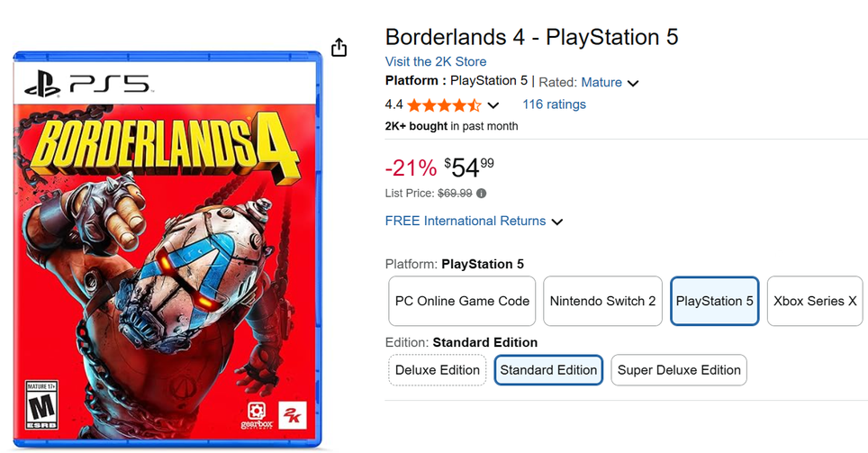Image resolution: width=868 pixels, height=453 pixels.
Task: Select the Deluxe Edition option
Action: 438,370
